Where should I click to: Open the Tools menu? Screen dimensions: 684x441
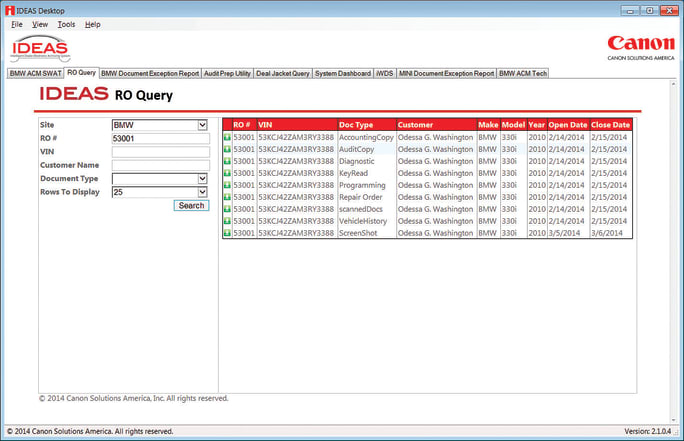click(66, 24)
